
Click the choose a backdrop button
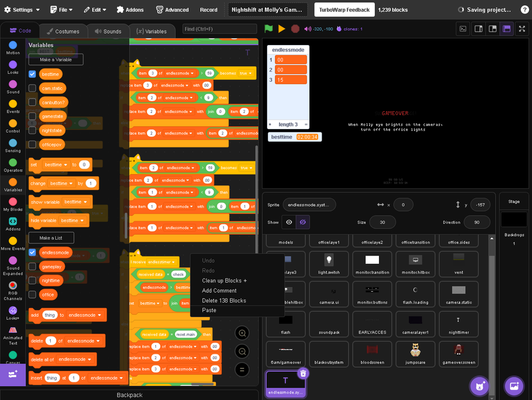click(514, 386)
